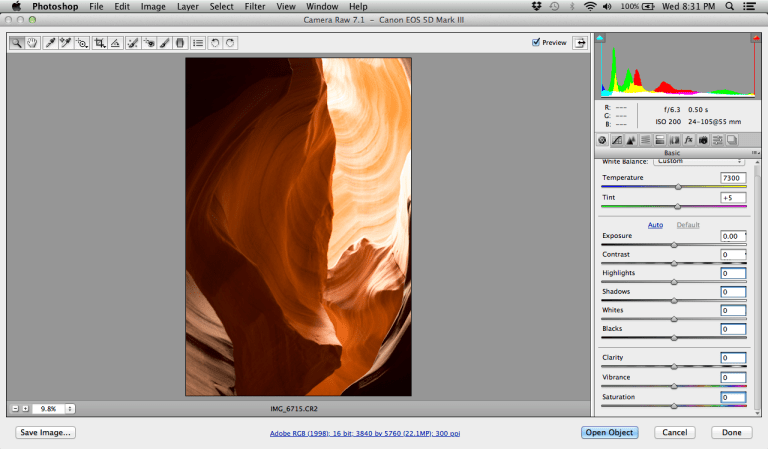Open the White Balance dropdown
Image resolution: width=768 pixels, height=449 pixels.
pos(699,161)
